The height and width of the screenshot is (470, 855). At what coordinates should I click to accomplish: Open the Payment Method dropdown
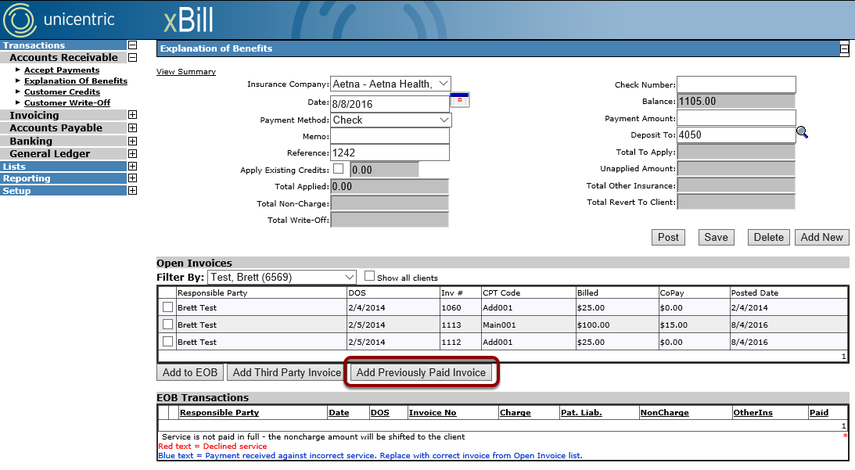[390, 120]
